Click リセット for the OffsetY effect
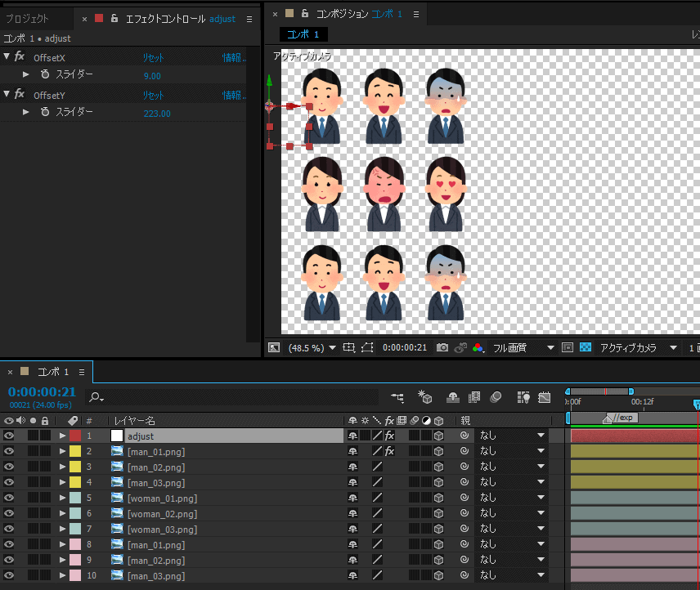Image resolution: width=700 pixels, height=590 pixels. click(x=153, y=96)
